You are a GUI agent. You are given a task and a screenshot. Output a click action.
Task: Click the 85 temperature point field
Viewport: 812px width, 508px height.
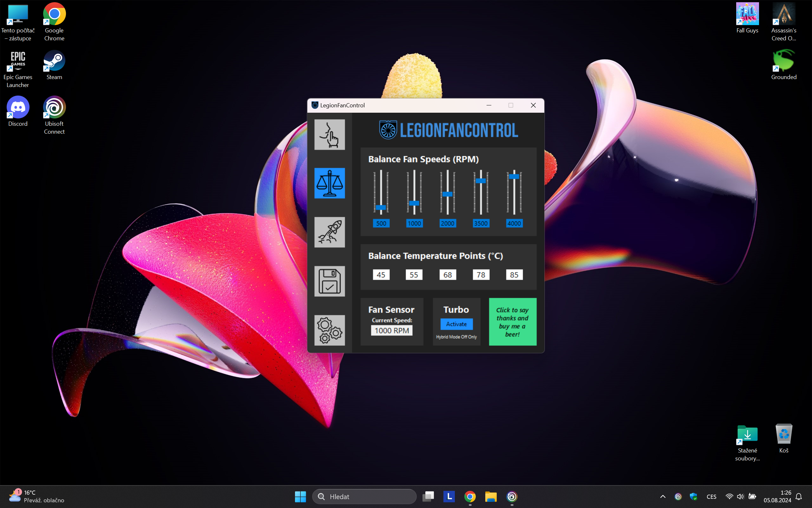coord(514,275)
